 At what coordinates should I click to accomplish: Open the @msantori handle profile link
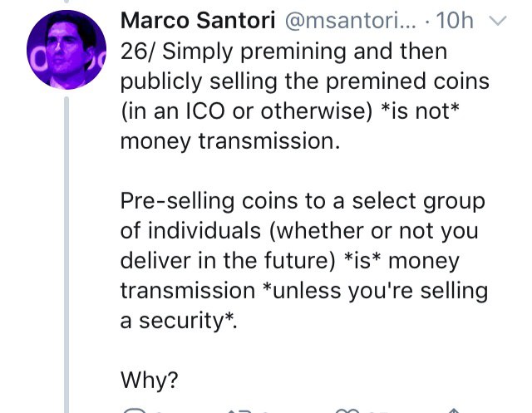coord(350,21)
